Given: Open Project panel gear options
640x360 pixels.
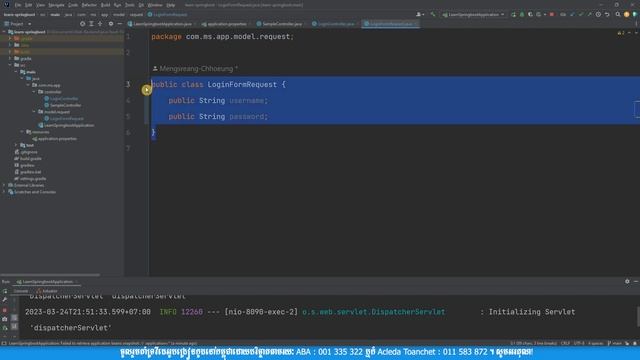Looking at the screenshot, I should pos(111,24).
